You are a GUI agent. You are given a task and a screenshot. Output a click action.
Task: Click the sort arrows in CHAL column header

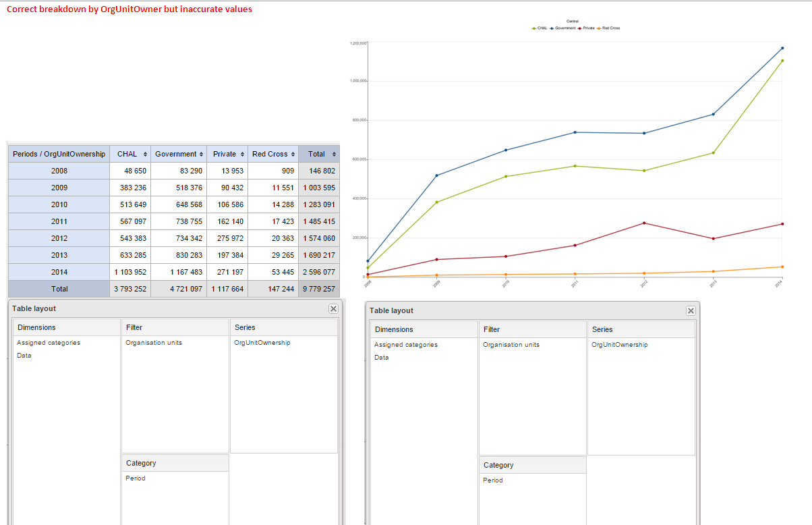click(x=144, y=155)
